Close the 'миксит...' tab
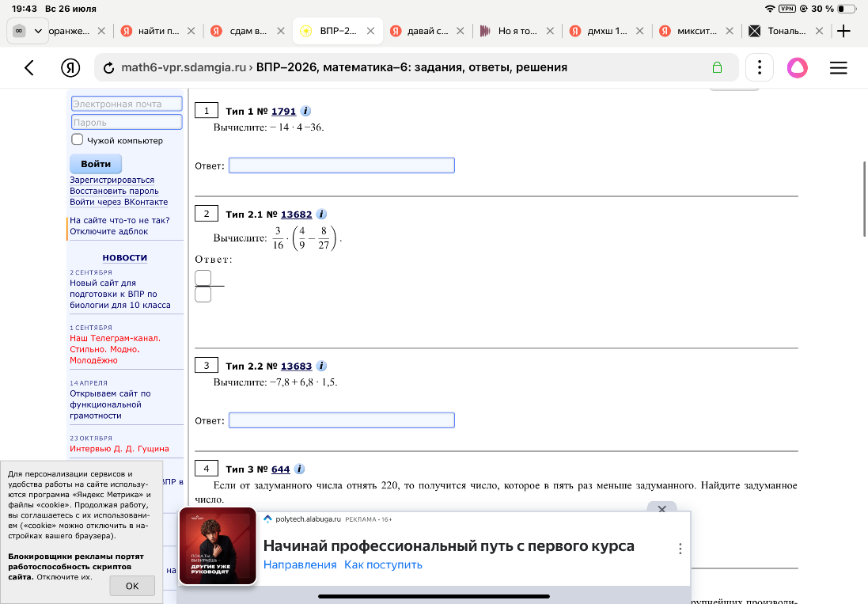 [x=730, y=31]
